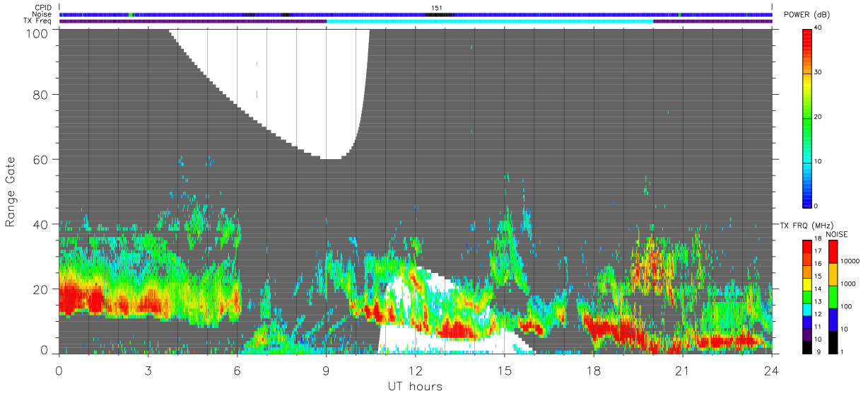
Task: Click the 100 label on NOISE legend
Action: [x=847, y=306]
